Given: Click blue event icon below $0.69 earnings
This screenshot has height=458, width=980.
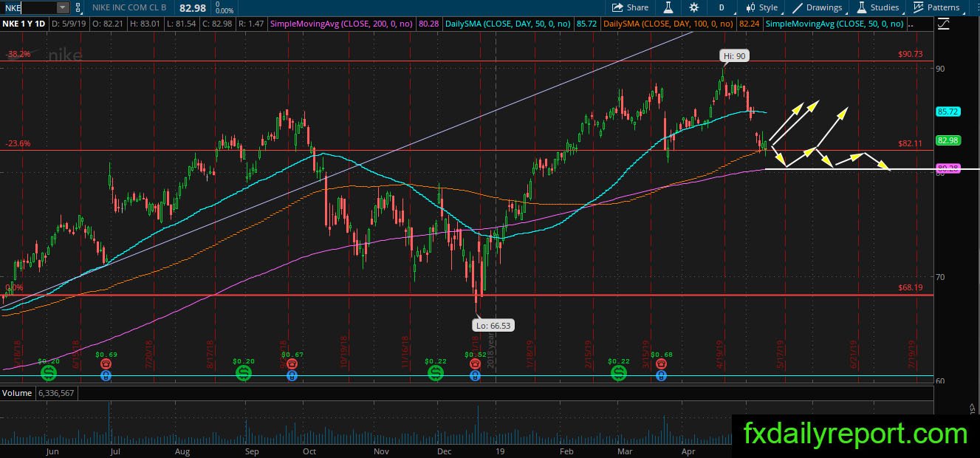Looking at the screenshot, I should [106, 375].
